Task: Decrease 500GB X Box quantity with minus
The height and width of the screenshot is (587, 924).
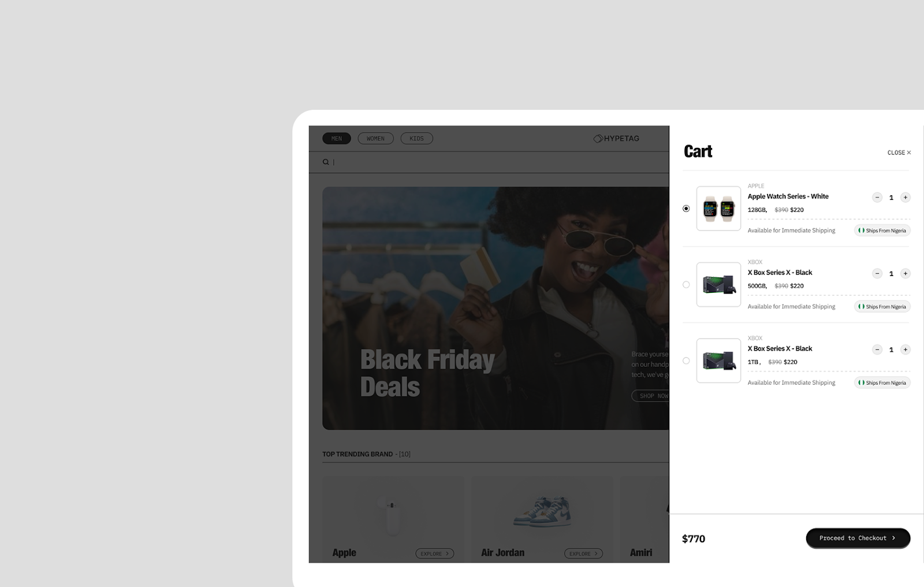Action: click(x=877, y=274)
